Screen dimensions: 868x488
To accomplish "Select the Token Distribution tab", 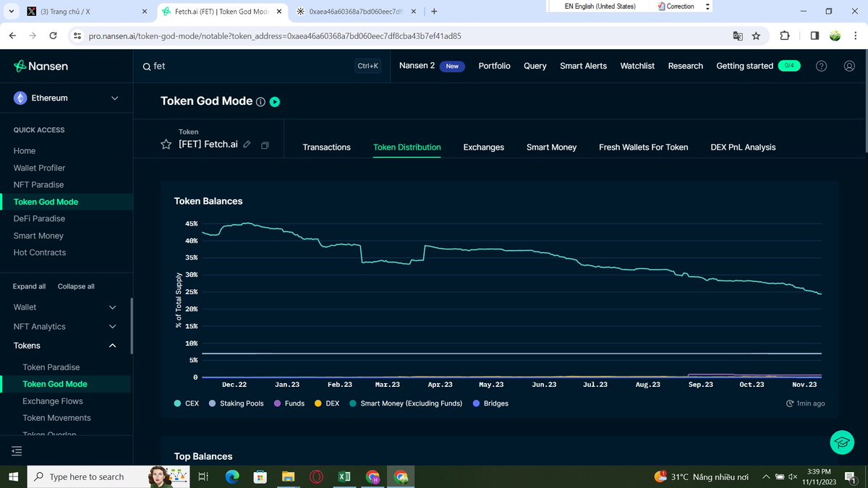I will tap(407, 147).
